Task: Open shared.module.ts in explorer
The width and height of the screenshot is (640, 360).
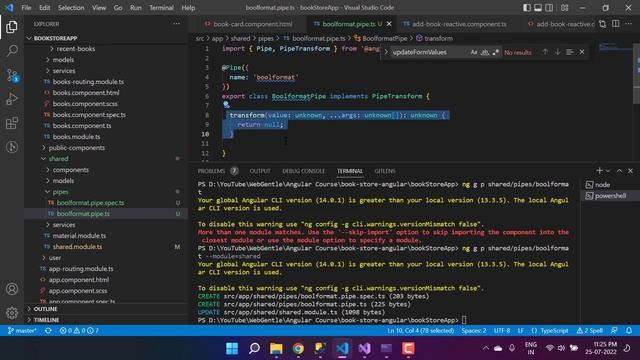Action: [x=77, y=247]
